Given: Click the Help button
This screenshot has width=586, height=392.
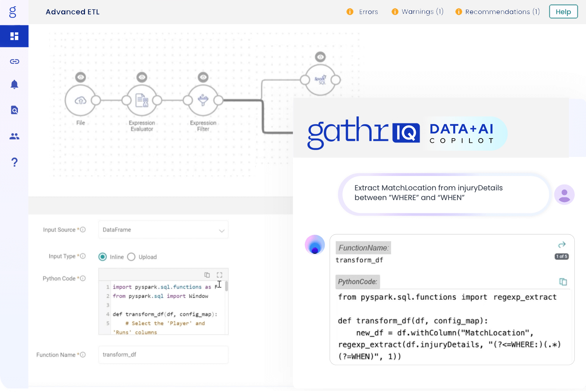Looking at the screenshot, I should tap(563, 12).
